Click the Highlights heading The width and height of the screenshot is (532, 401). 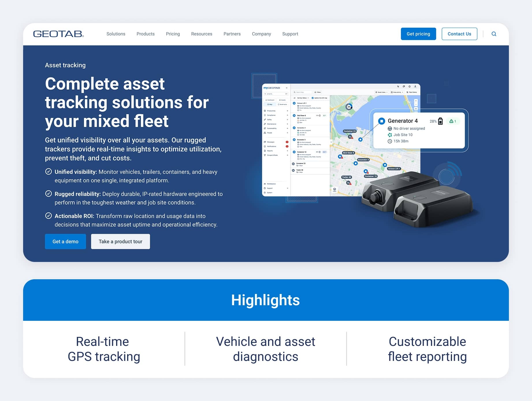265,300
